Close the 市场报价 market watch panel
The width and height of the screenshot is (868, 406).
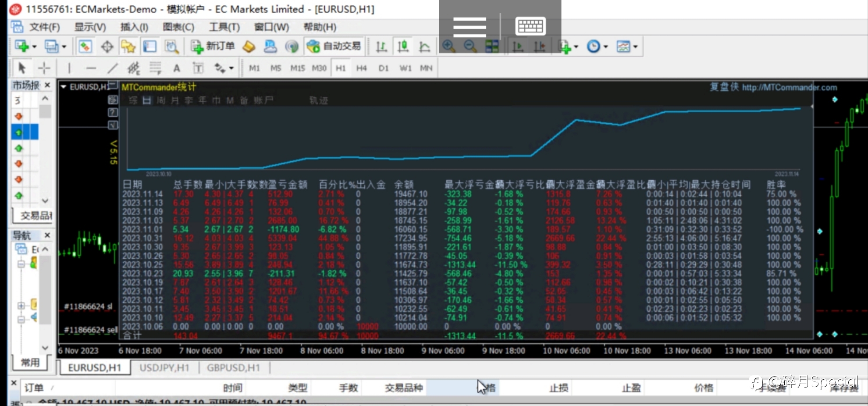click(47, 85)
